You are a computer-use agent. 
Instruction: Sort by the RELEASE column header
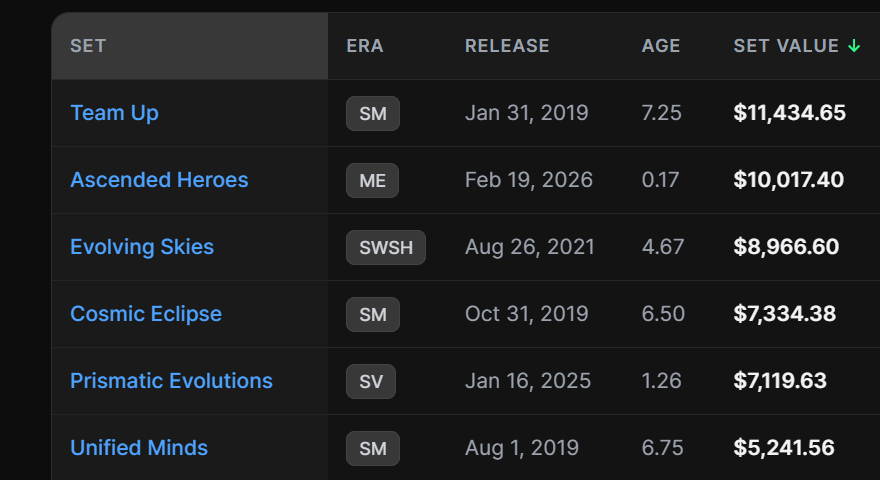(507, 45)
